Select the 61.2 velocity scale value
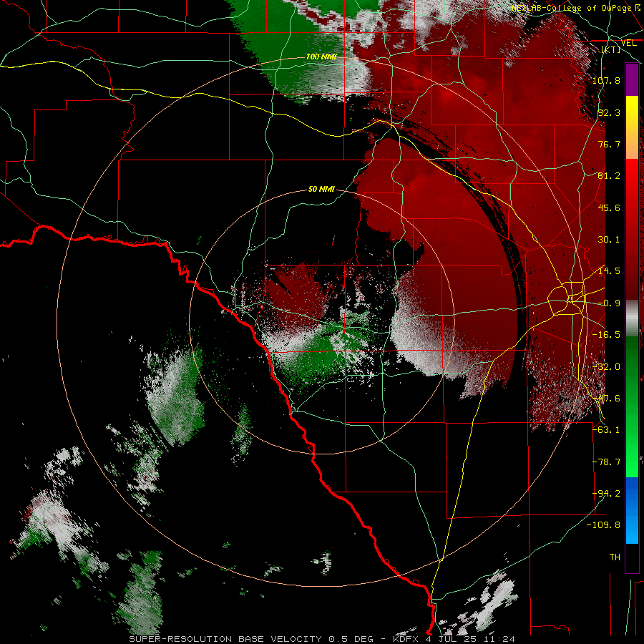The image size is (644, 644). pos(609,176)
